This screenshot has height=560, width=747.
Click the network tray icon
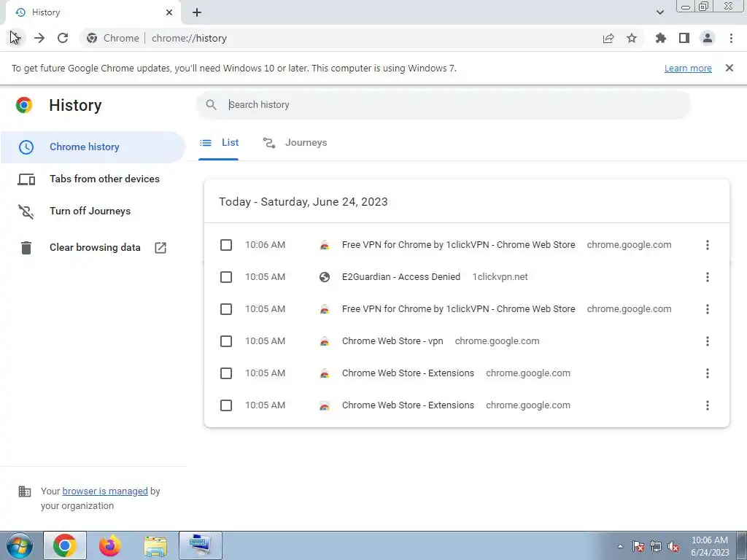(x=656, y=546)
